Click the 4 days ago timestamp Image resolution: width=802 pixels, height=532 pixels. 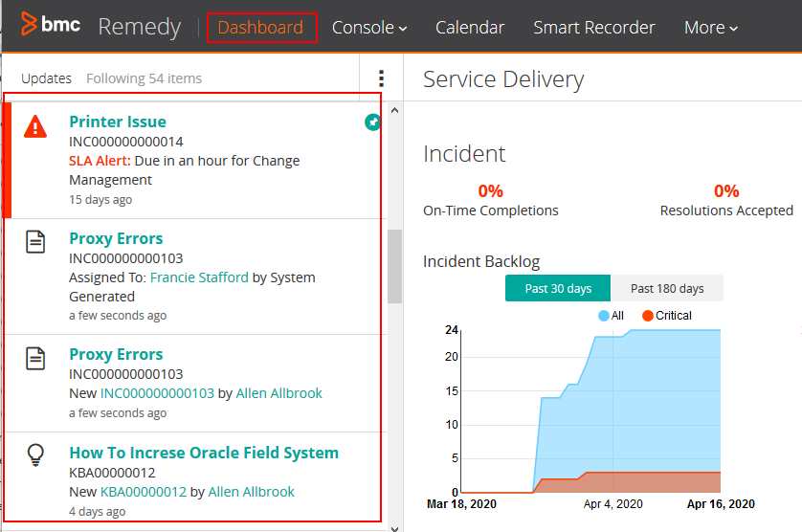[98, 511]
